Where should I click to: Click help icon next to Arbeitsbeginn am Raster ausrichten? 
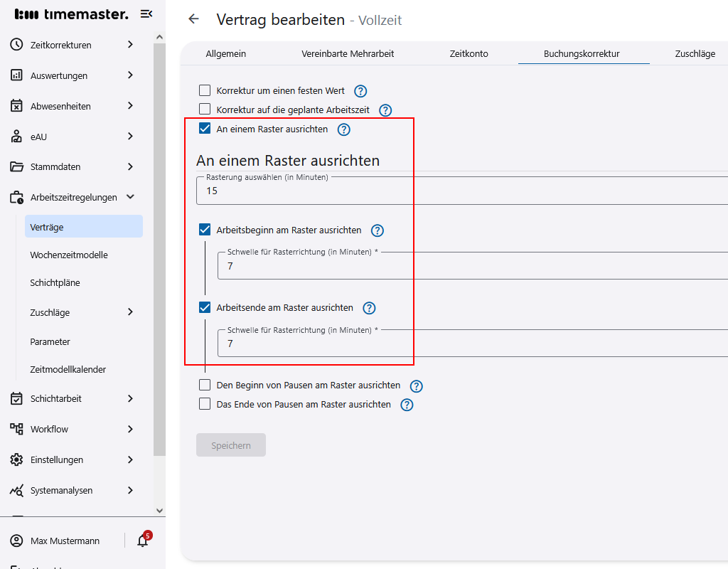point(378,230)
